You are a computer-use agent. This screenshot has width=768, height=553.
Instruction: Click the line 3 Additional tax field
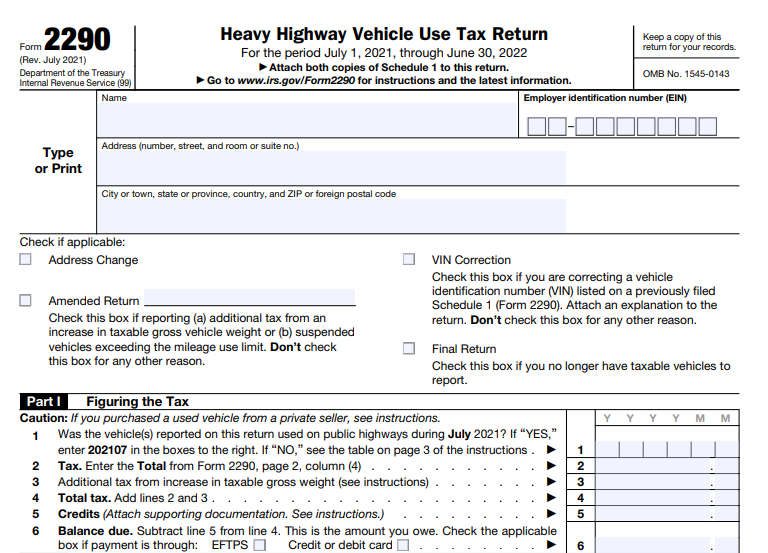667,482
